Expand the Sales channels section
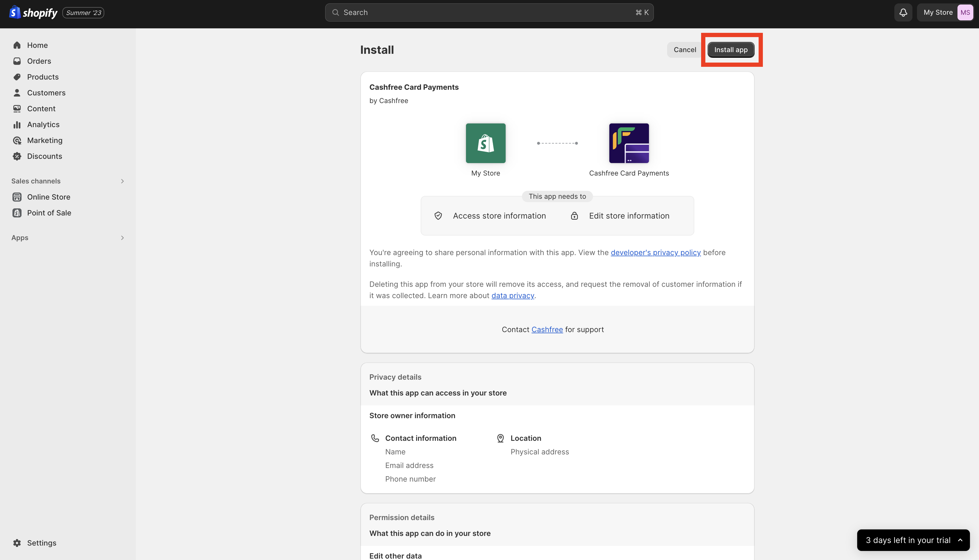Image resolution: width=979 pixels, height=560 pixels. tap(122, 181)
